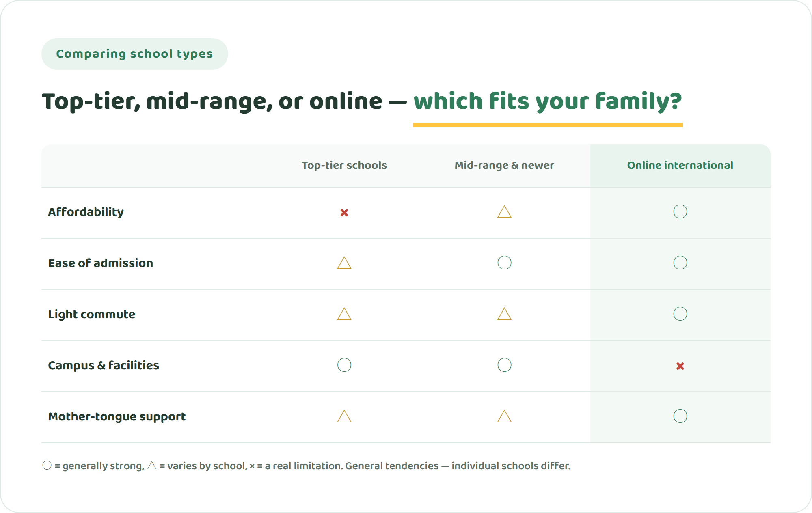Click the triangle for Mother-tongue support under Mid-range & newer
Screen dimensions: 812x513
[504, 416]
